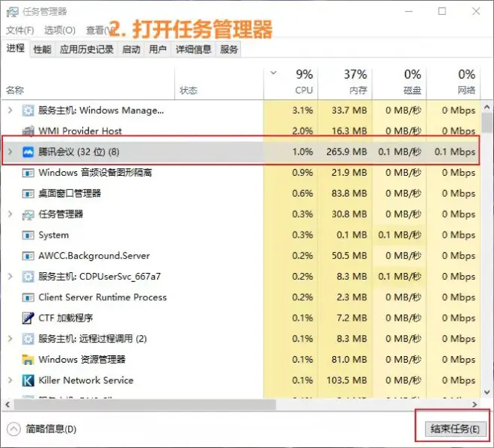Screen dimensions: 494x448
Task: Click the 服务主机: Windows Manage gear icon
Action: coord(28,111)
